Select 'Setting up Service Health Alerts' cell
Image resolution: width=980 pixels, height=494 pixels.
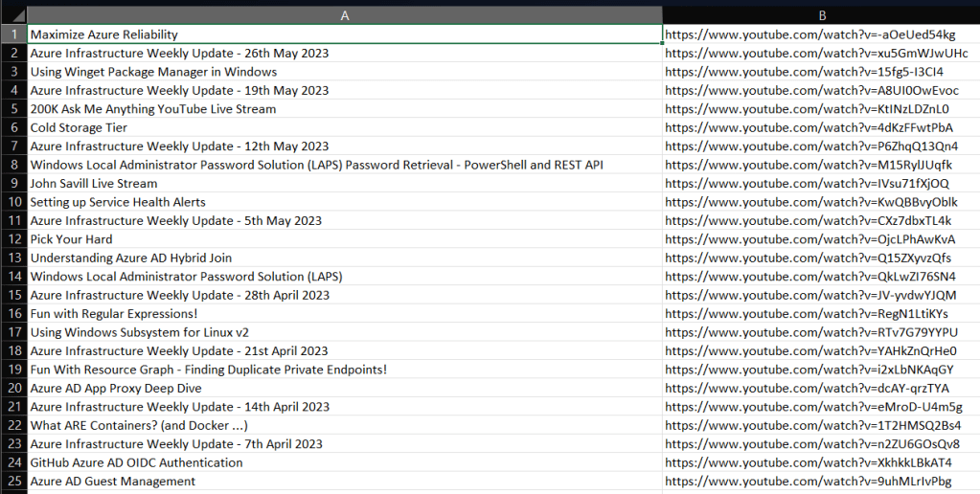coord(118,202)
